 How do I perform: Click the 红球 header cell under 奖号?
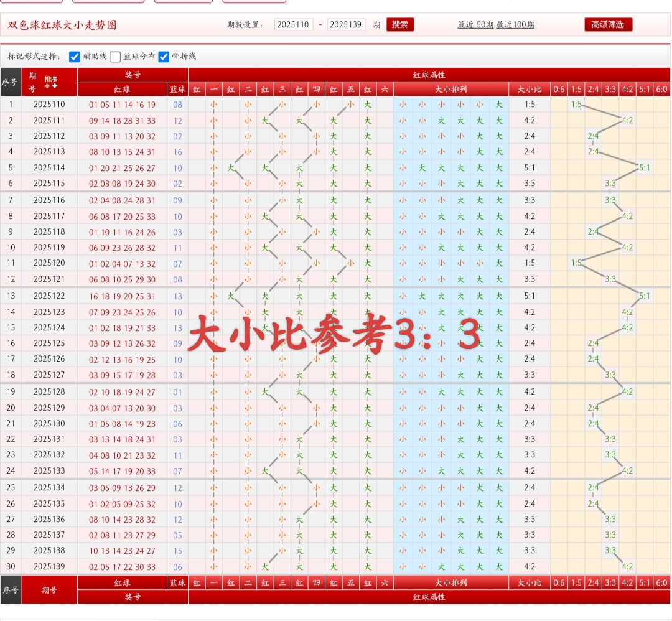[x=121, y=89]
